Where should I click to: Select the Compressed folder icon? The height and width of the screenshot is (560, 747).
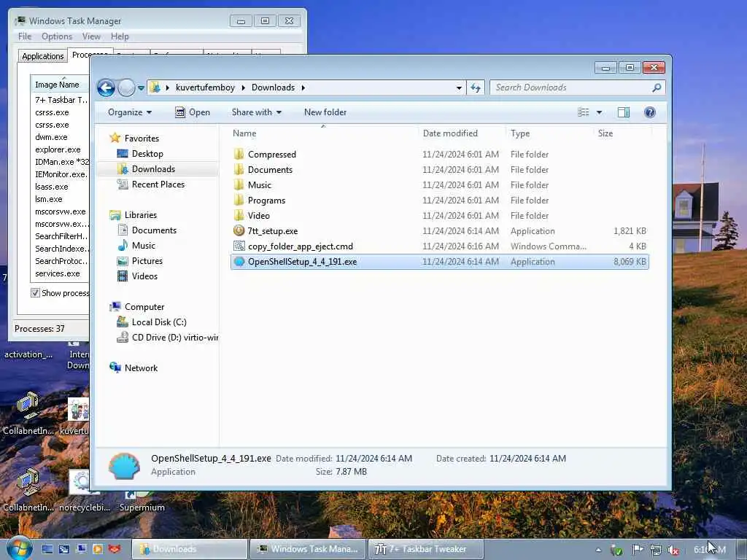(x=239, y=155)
